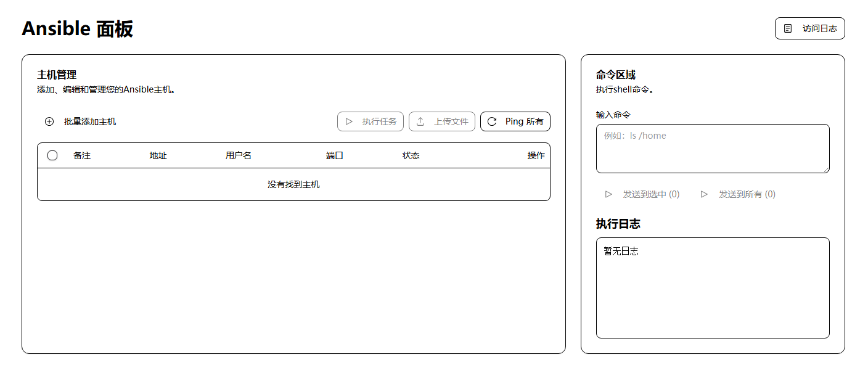Focus the 输入命令 command text area

tap(713, 149)
